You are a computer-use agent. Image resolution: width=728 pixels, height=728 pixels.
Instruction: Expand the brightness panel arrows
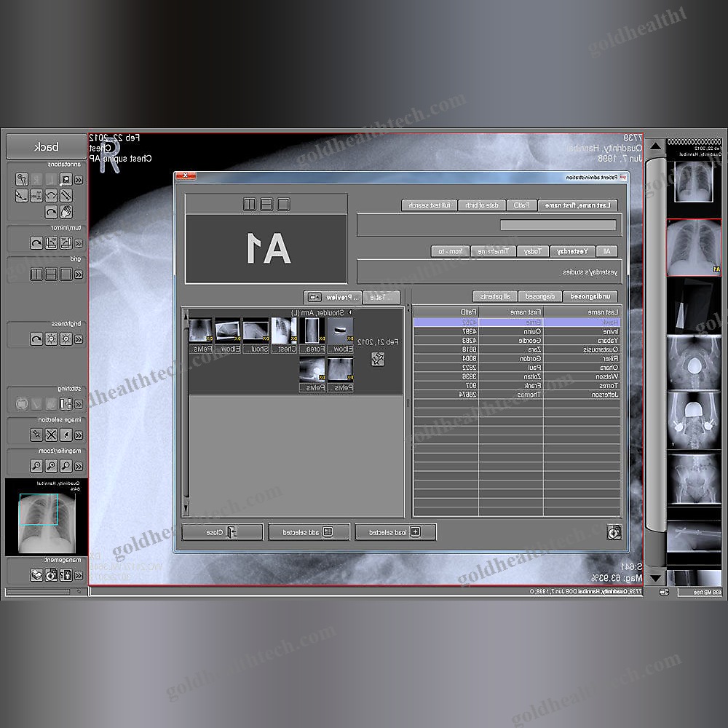pyautogui.click(x=79, y=339)
